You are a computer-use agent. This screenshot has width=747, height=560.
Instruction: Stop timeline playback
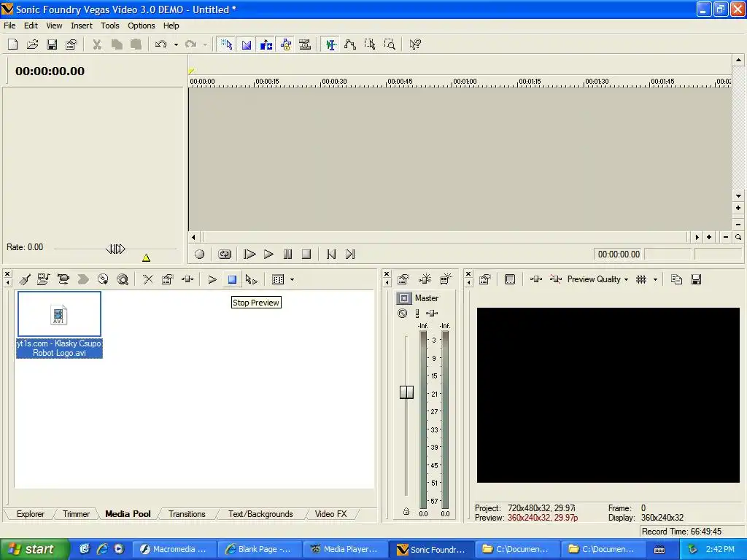[x=306, y=254]
